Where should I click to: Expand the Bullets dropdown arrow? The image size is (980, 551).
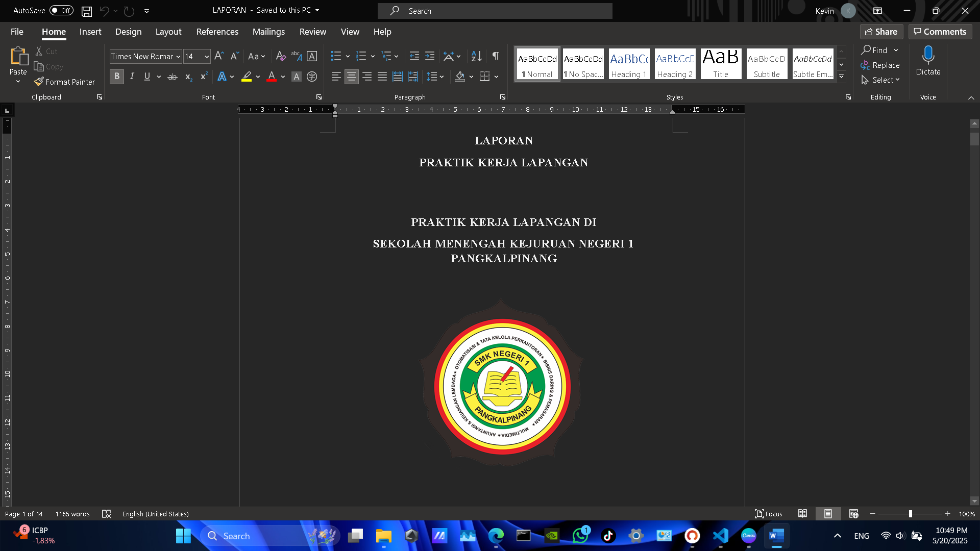(x=348, y=56)
